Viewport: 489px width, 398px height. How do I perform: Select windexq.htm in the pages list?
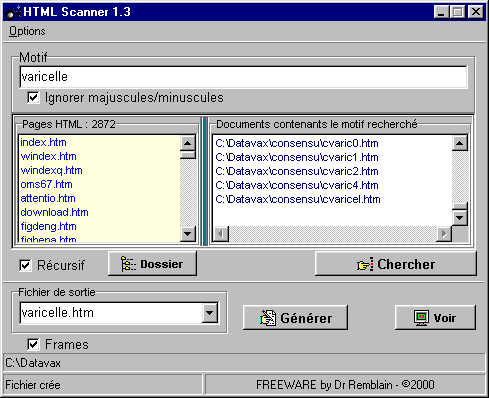[x=51, y=170]
